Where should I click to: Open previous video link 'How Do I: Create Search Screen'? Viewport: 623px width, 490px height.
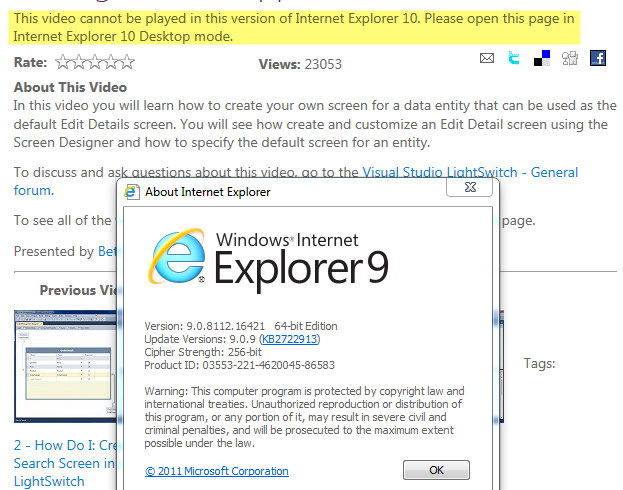coord(66,463)
